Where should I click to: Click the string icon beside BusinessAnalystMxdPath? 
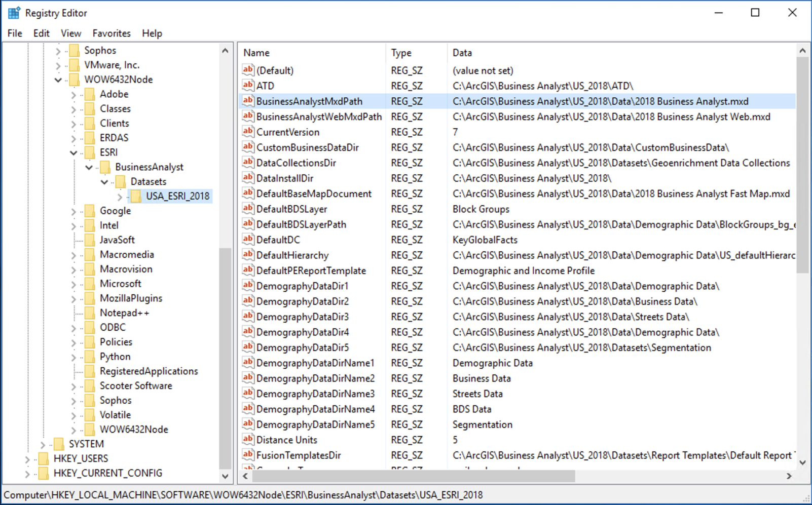(x=248, y=101)
